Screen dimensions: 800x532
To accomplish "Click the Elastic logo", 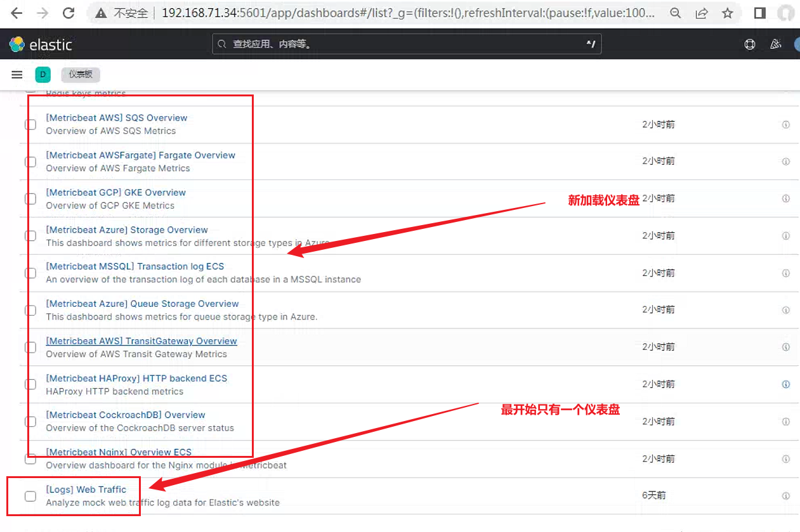I will (41, 44).
